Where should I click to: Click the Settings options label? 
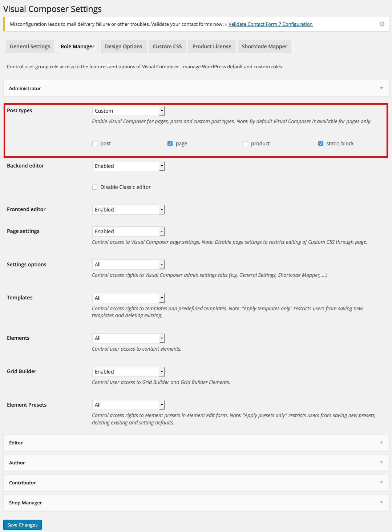click(x=27, y=265)
